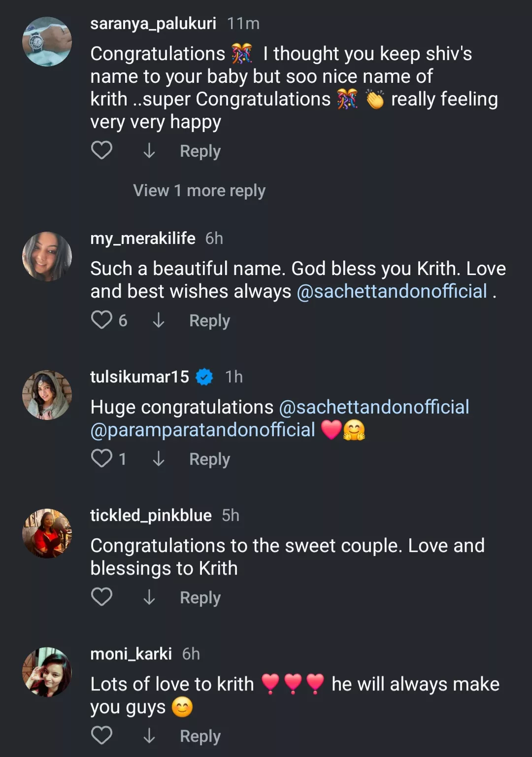Tap down arrow on moni_karki's comment

coord(149,736)
